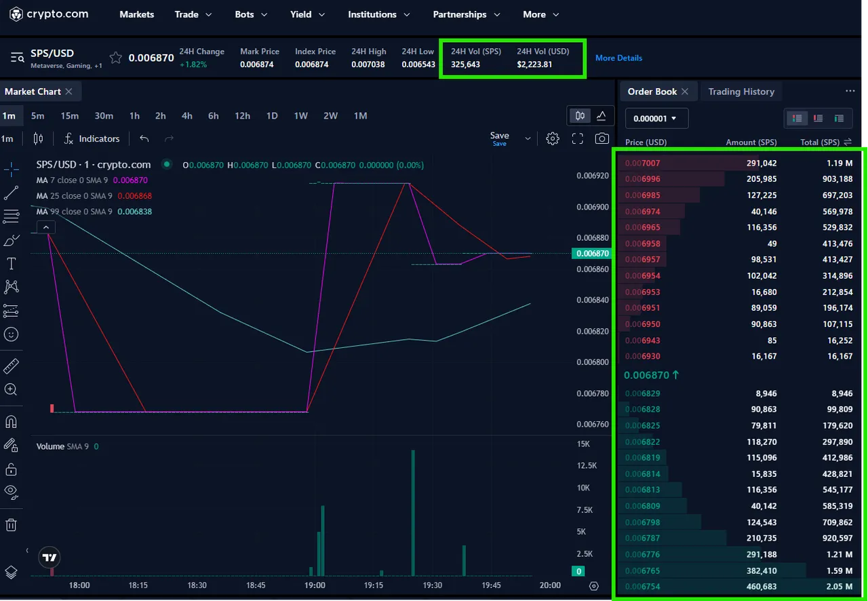868x601 pixels.
Task: Select the ruler measure tool
Action: pos(11,367)
